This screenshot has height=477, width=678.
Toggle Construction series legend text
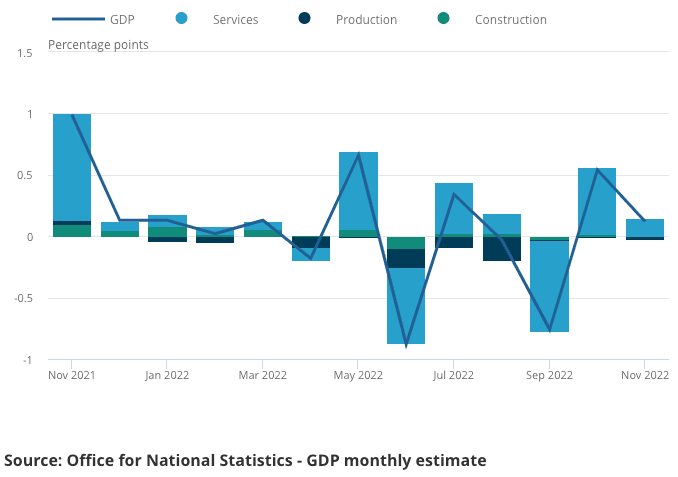510,20
